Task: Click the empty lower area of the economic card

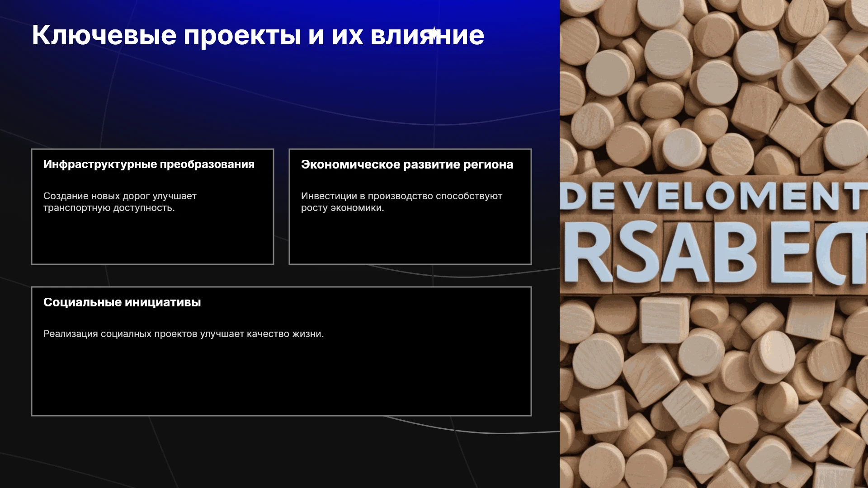Action: pyautogui.click(x=410, y=239)
